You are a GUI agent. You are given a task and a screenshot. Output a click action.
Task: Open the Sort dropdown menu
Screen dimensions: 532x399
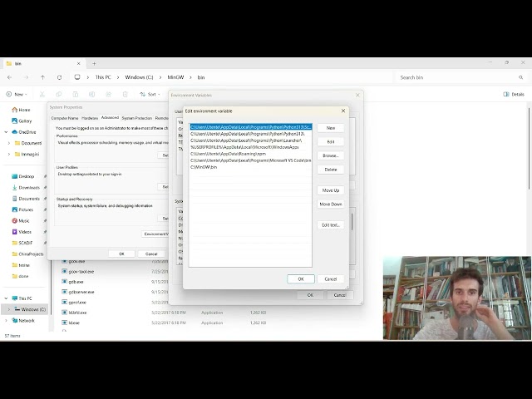pyautogui.click(x=150, y=94)
